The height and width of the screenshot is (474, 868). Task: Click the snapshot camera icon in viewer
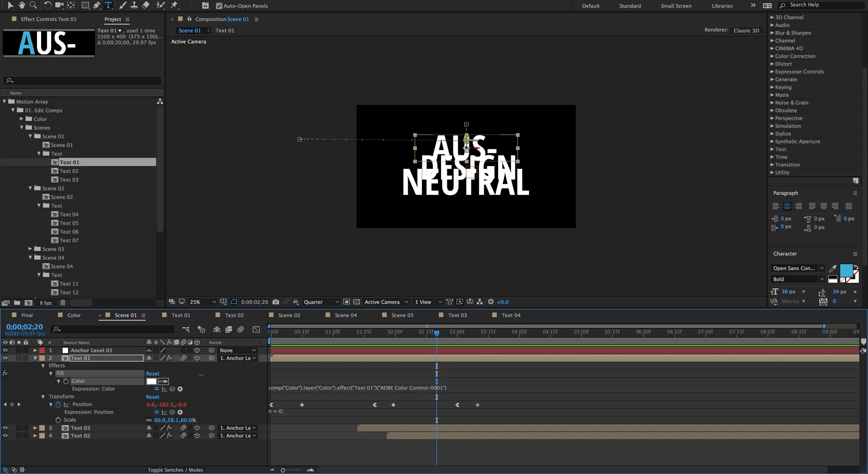click(x=276, y=302)
